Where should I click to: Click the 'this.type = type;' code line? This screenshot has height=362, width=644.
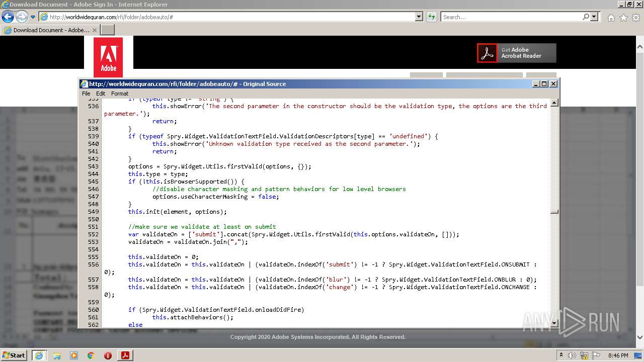coord(157,174)
